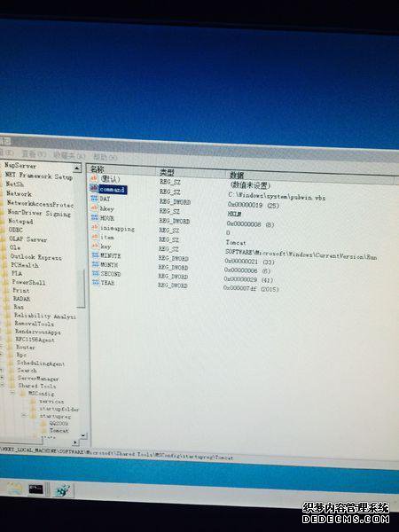Select the PCHealth key
Image resolution: width=399 pixels, height=532 pixels.
(25, 265)
